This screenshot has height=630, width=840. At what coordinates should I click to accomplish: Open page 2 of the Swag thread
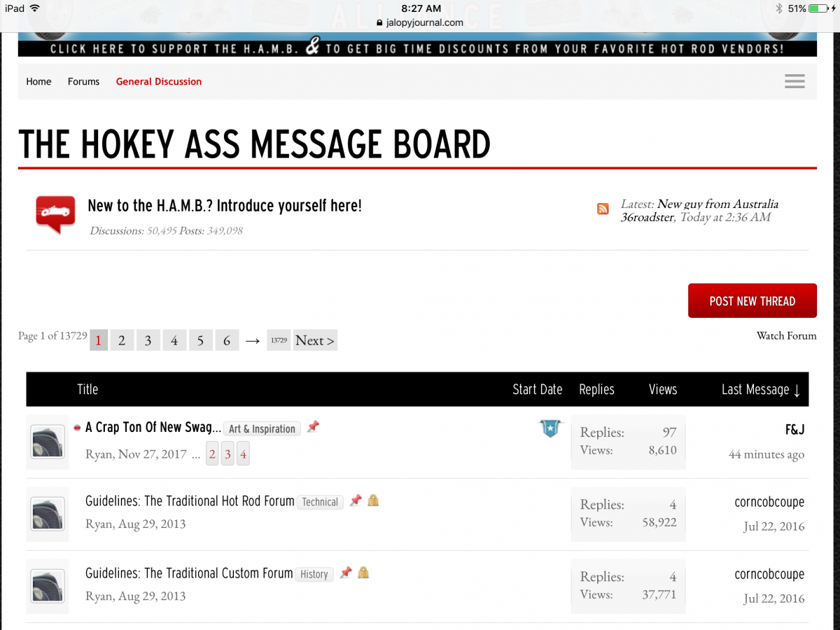(x=212, y=454)
